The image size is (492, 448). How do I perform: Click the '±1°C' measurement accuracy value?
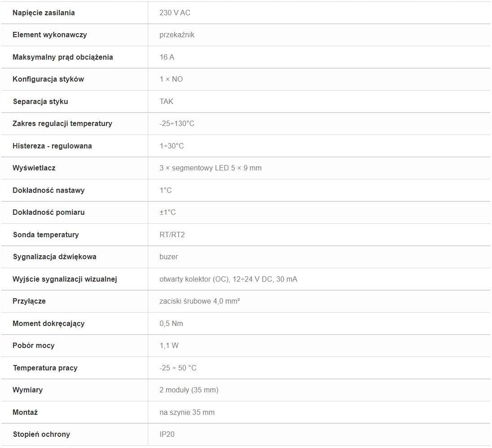pos(167,212)
